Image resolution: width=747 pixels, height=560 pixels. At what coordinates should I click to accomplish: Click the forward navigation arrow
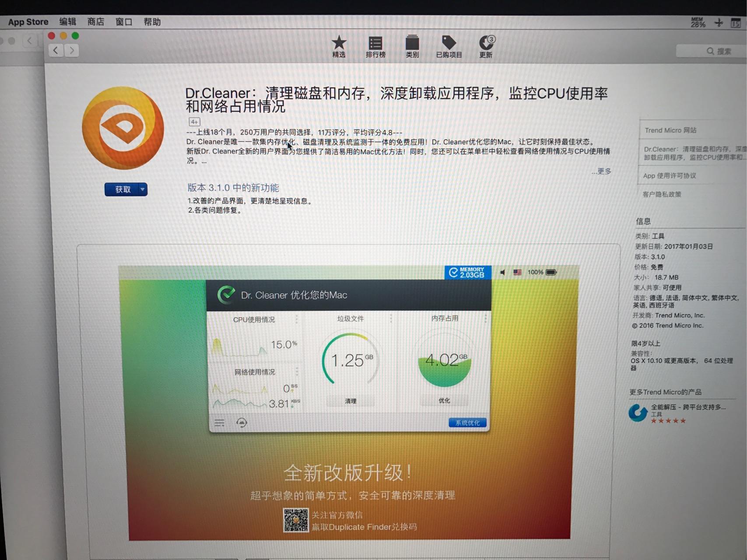pyautogui.click(x=72, y=51)
